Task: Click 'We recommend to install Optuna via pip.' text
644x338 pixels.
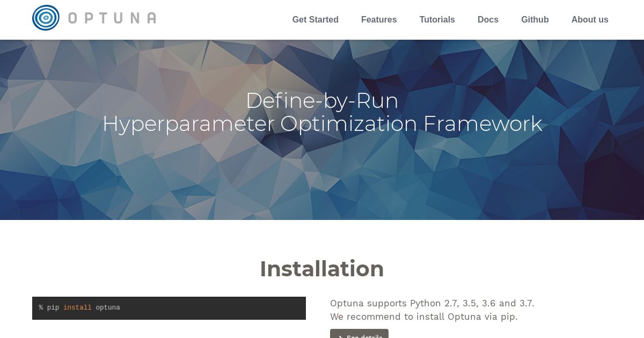Action: coord(424,317)
